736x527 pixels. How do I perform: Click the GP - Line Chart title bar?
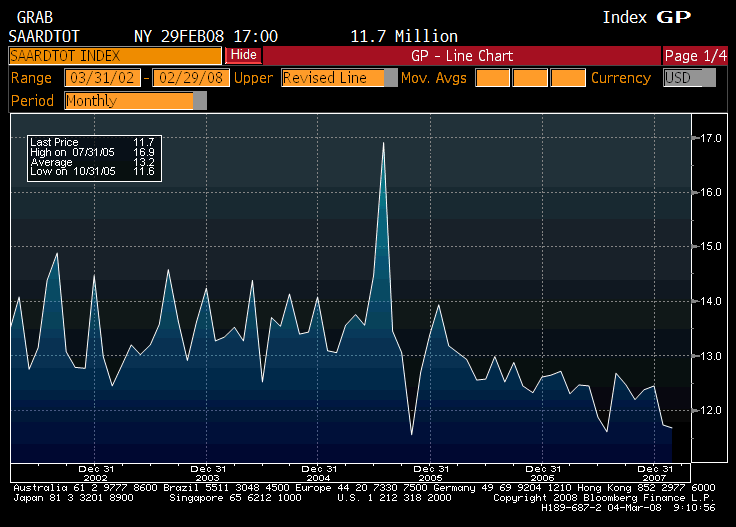pyautogui.click(x=462, y=56)
